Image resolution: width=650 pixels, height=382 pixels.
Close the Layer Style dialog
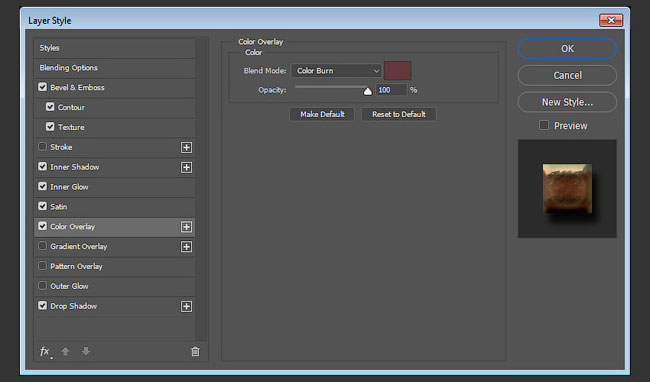(611, 20)
